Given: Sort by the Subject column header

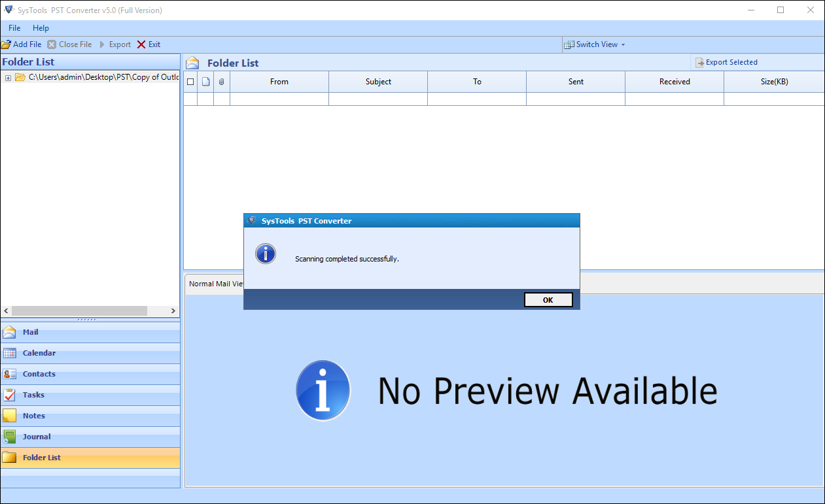Looking at the screenshot, I should [378, 82].
